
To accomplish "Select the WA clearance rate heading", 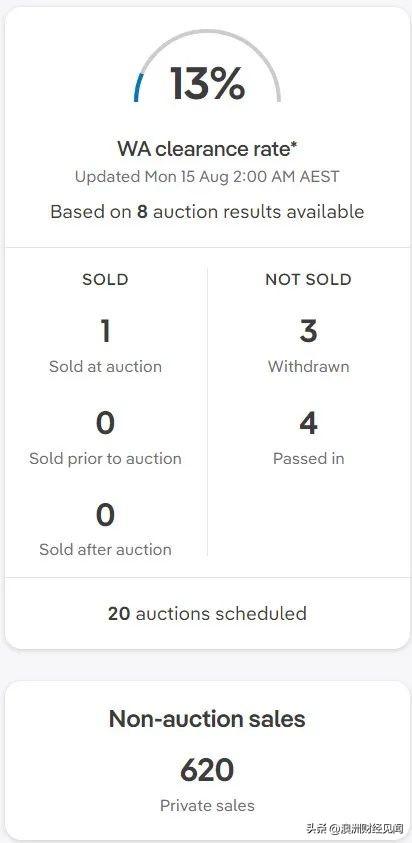I will tap(207, 149).
